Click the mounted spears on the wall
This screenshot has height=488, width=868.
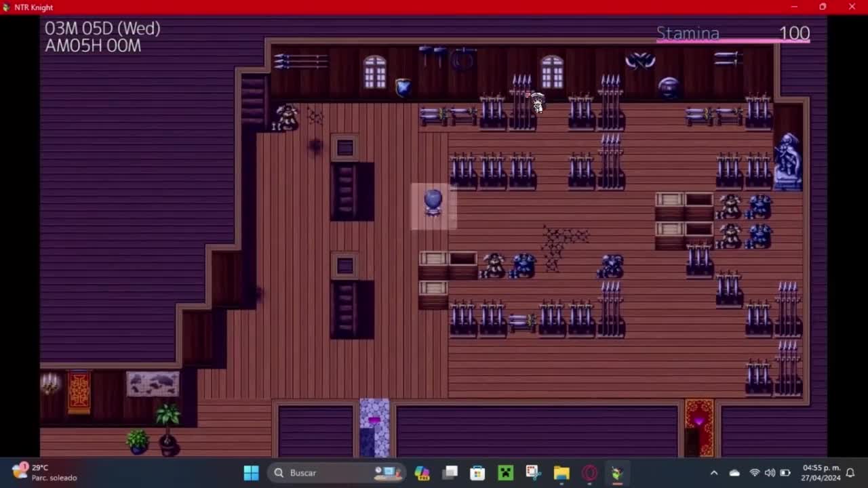coord(300,61)
